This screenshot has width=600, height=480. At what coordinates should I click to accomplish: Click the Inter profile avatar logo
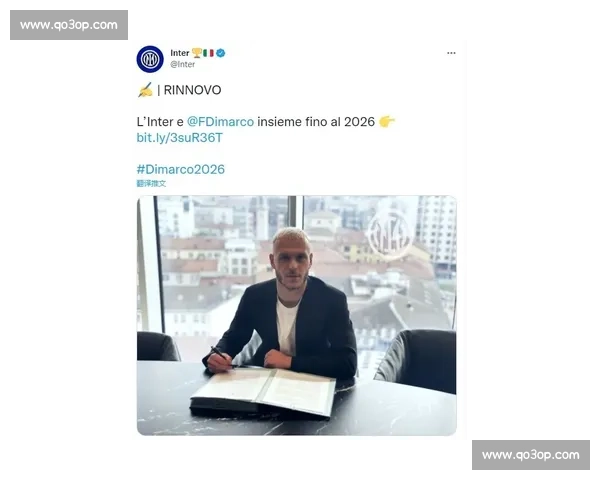(x=150, y=59)
